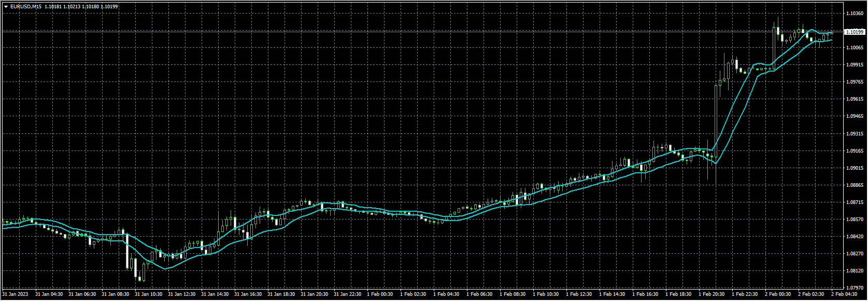Click the 1 Feb 06:30 time label
This screenshot has height=301, width=868.
(479, 294)
